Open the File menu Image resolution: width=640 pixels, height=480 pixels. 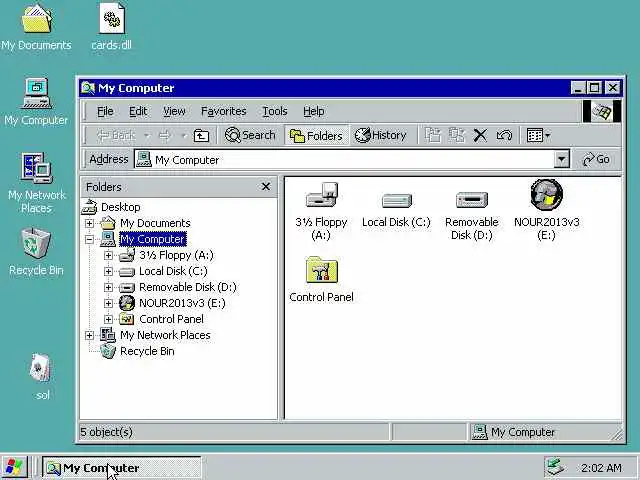coord(105,111)
